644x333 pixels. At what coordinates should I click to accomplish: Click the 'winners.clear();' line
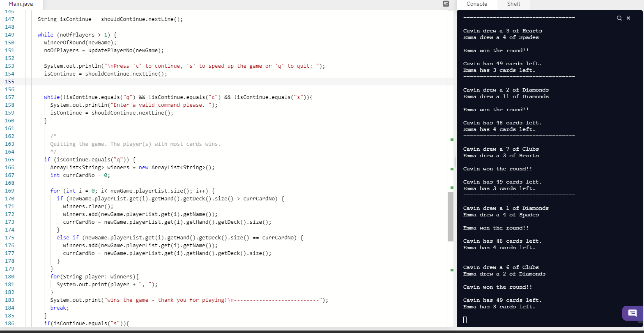88,207
